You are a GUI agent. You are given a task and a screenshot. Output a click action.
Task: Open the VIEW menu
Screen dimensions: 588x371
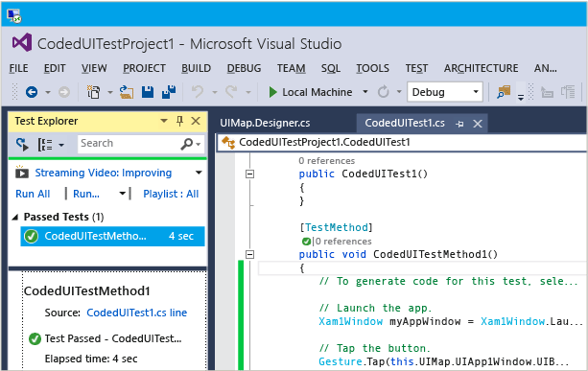coord(94,68)
